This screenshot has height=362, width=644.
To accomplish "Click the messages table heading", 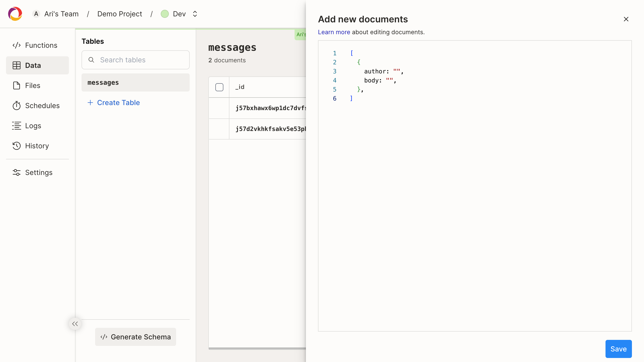I will pyautogui.click(x=232, y=48).
